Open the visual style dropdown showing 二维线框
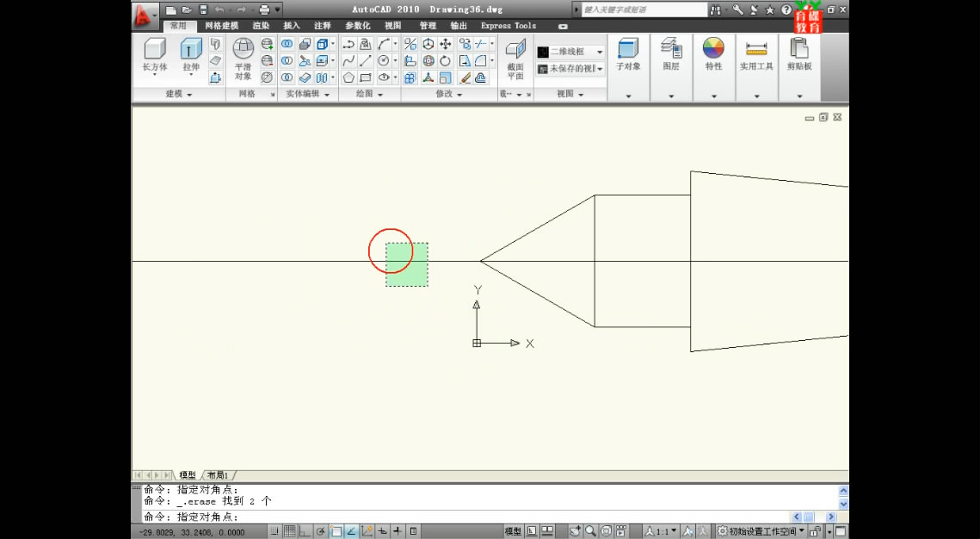 (x=570, y=52)
